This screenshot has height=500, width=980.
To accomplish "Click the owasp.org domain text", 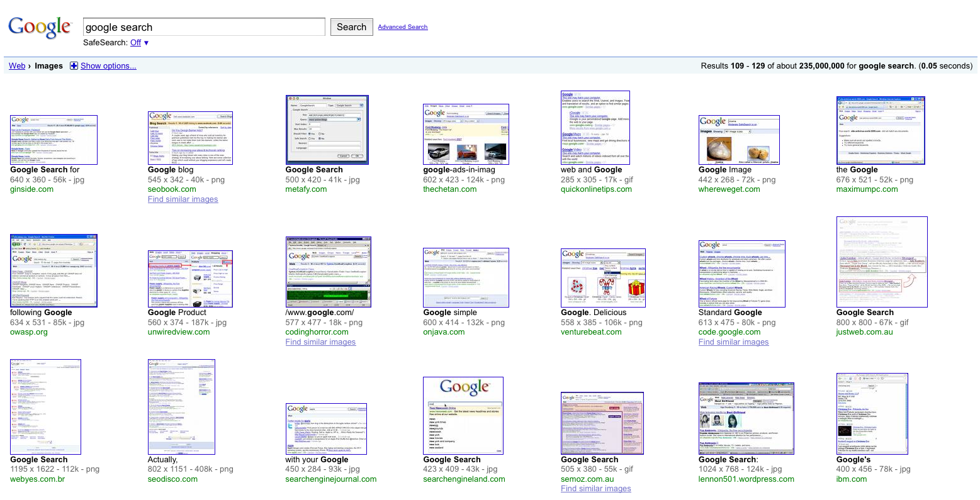I will (29, 332).
